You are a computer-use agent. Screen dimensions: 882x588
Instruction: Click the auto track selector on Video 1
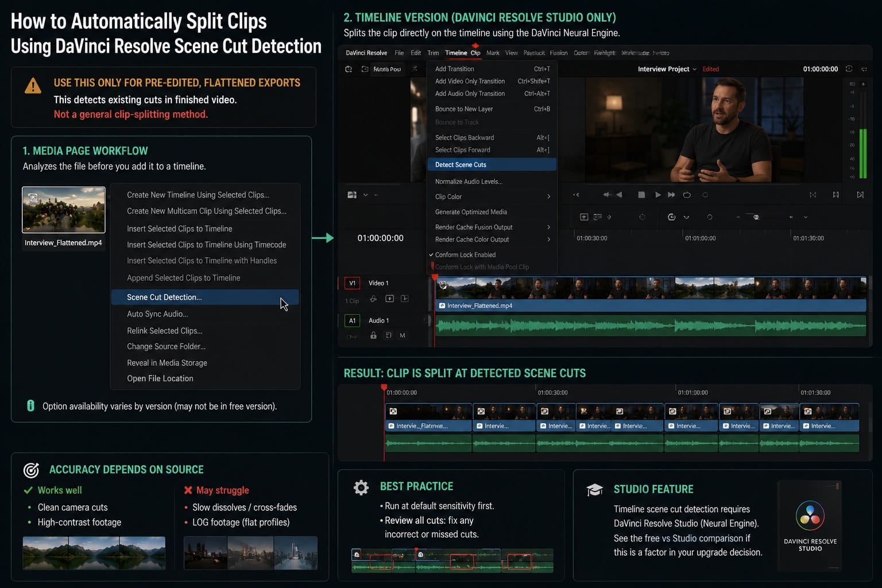pos(389,299)
